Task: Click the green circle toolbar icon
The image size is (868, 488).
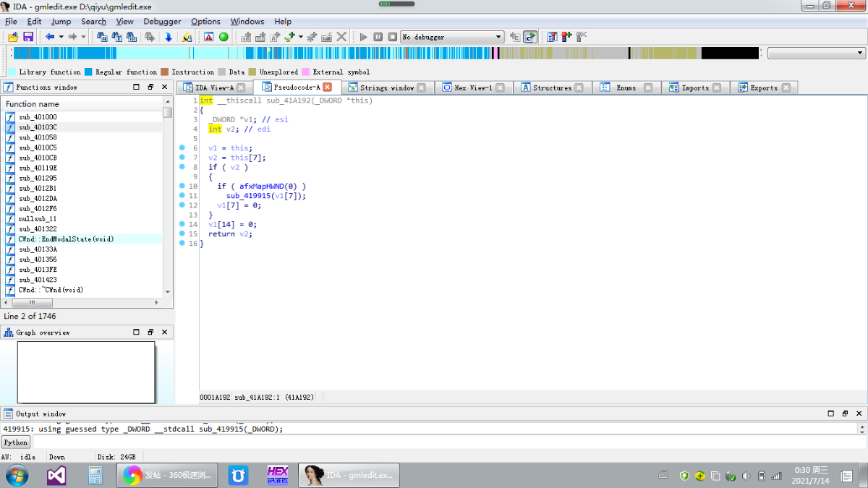Action: click(x=224, y=37)
